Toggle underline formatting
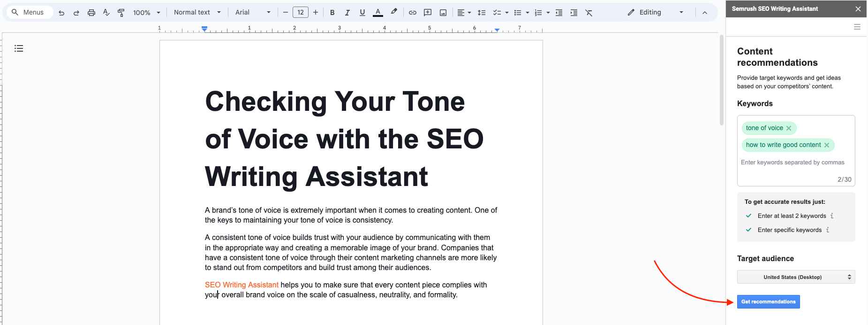This screenshot has height=325, width=868. (x=362, y=13)
